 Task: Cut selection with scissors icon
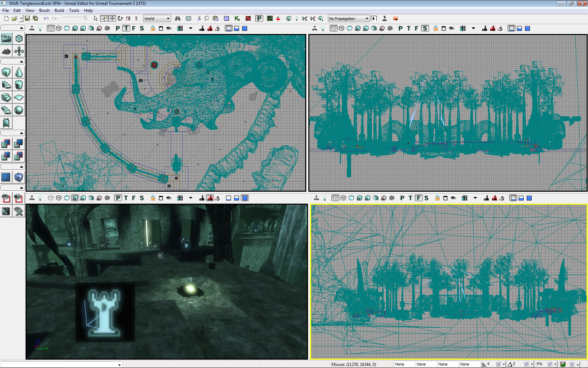[199, 19]
